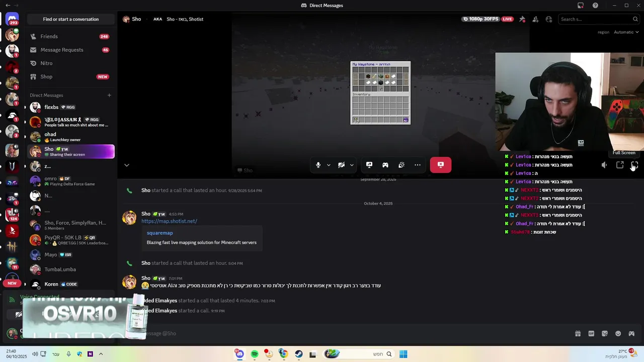Open the soundboard icon
This screenshot has height=362, width=644.
[401, 165]
